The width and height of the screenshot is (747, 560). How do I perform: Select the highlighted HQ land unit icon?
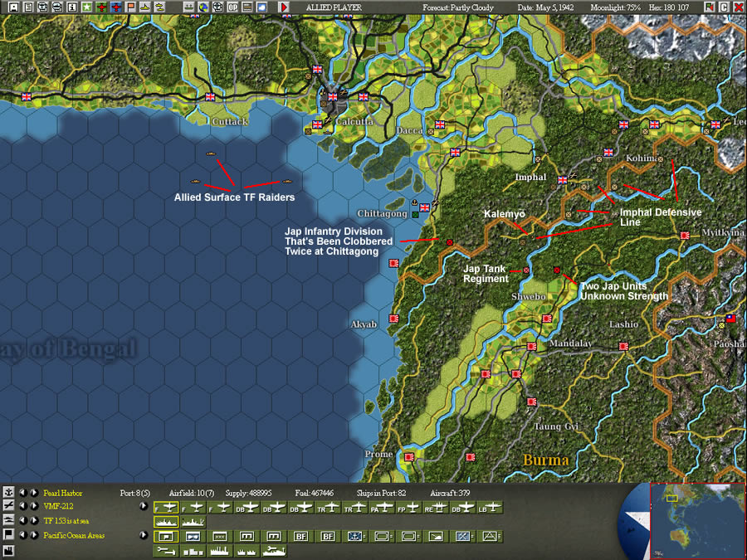166,537
